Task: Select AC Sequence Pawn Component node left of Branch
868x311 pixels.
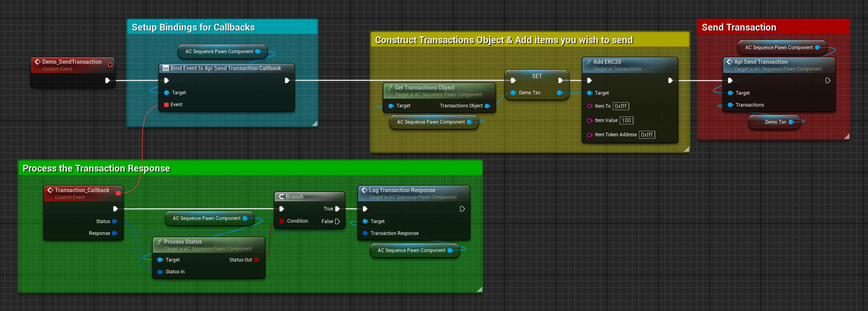Action: point(210,218)
